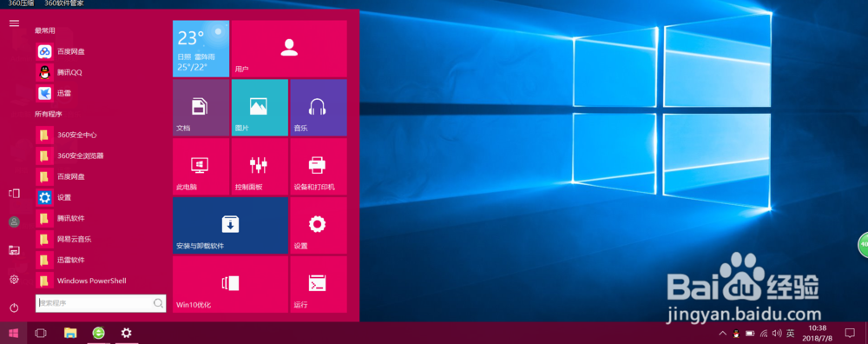Image resolution: width=868 pixels, height=344 pixels.
Task: Open the Win10优化 tile
Action: click(230, 284)
